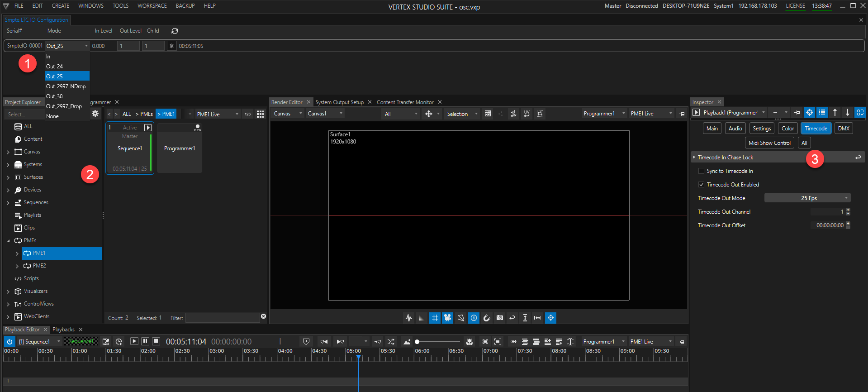Viewport: 868px width, 392px height.
Task: Uncheck Timecode Out Enabled
Action: point(701,185)
